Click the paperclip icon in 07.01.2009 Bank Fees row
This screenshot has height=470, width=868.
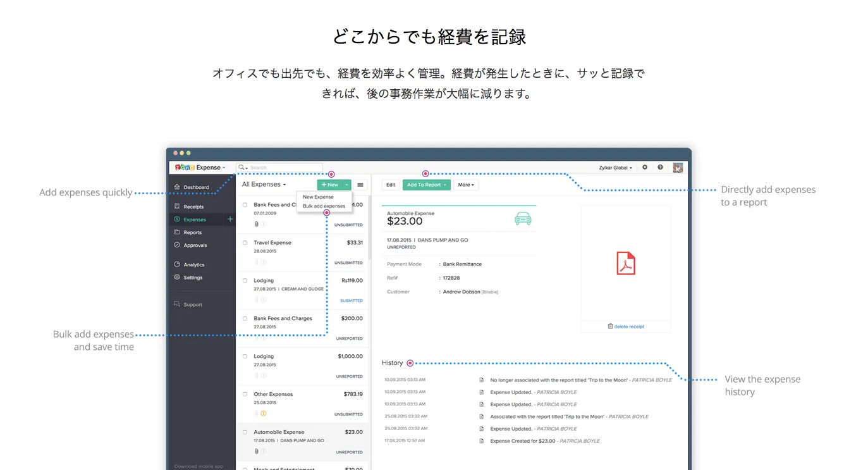[257, 224]
